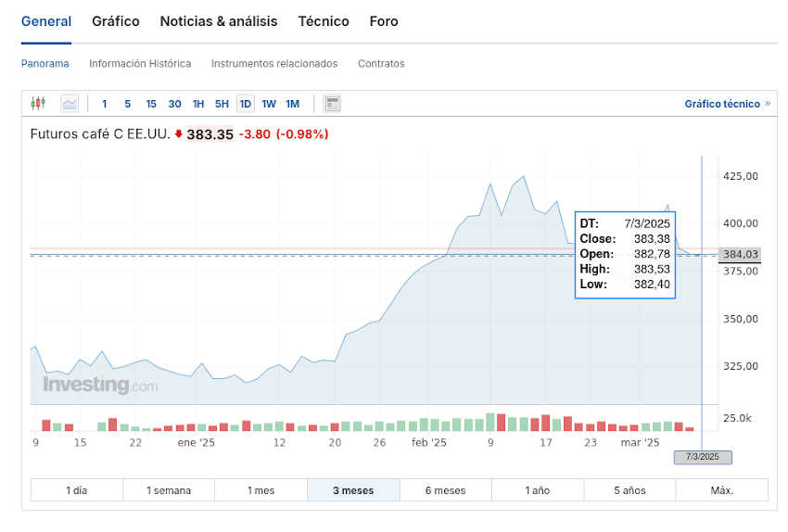Select the area chart type icon
The width and height of the screenshot is (788, 532).
(70, 104)
